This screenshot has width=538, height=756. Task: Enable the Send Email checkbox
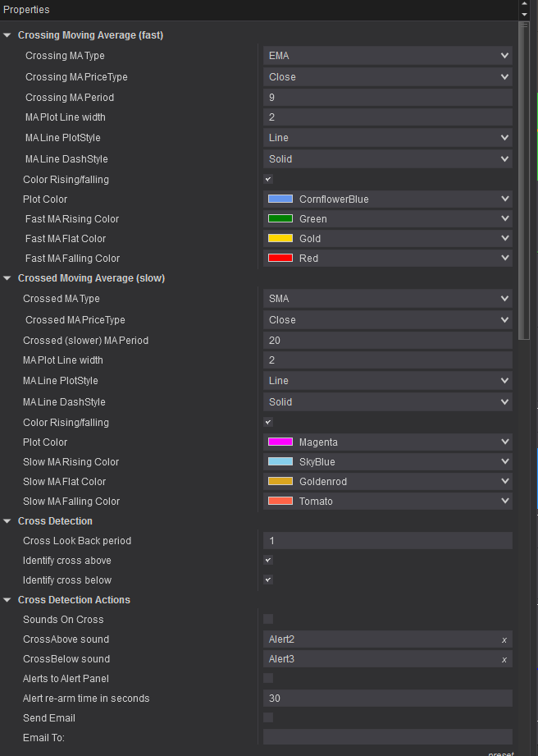coord(268,717)
